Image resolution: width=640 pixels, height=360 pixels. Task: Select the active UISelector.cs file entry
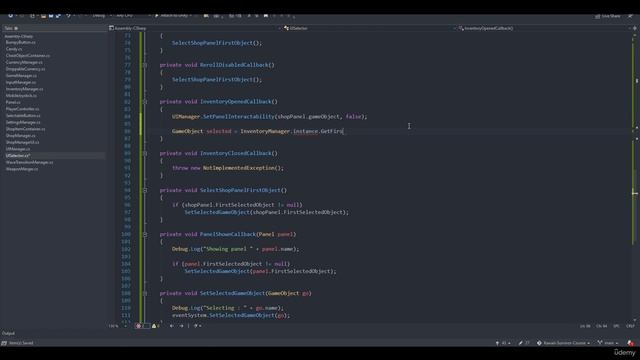coord(18,156)
